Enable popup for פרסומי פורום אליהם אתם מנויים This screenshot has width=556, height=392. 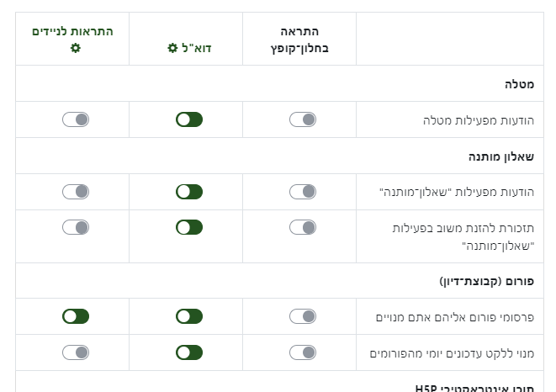pos(303,316)
